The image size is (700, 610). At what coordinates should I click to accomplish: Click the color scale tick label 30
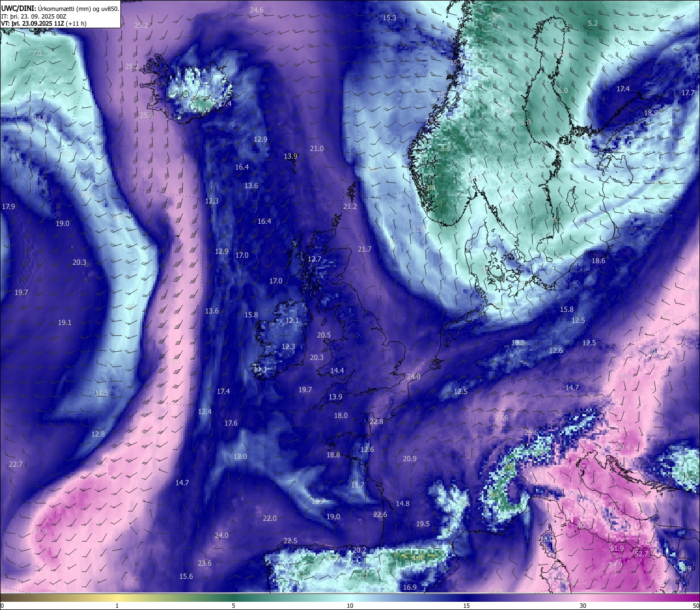(583, 606)
